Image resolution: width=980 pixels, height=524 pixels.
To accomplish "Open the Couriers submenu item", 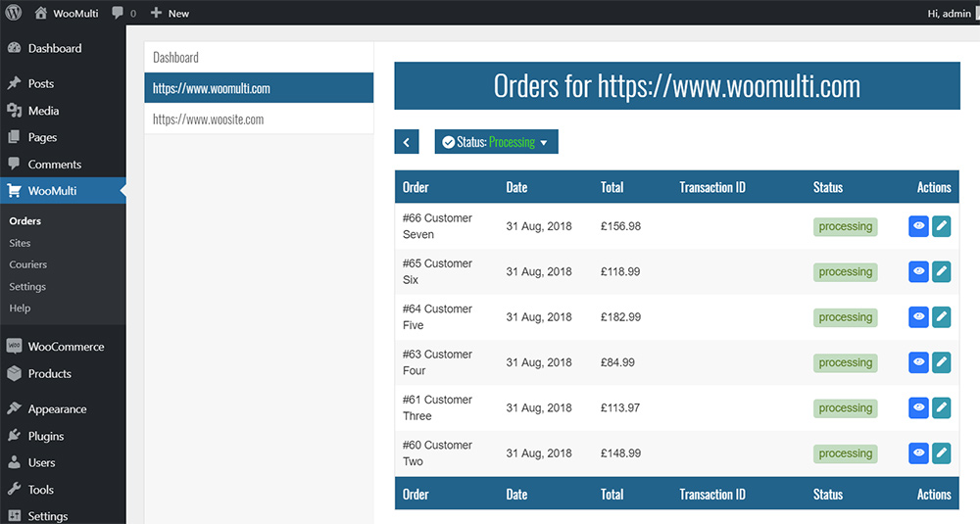I will [28, 264].
